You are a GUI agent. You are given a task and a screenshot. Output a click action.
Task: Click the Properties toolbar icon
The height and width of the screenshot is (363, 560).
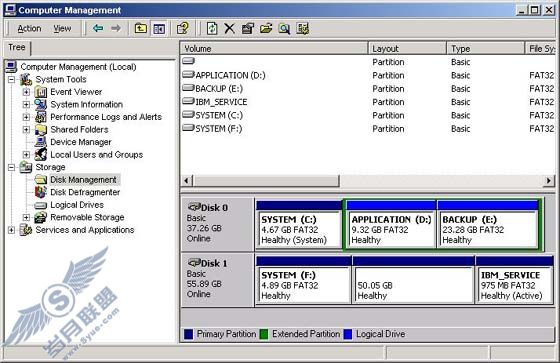[248, 29]
